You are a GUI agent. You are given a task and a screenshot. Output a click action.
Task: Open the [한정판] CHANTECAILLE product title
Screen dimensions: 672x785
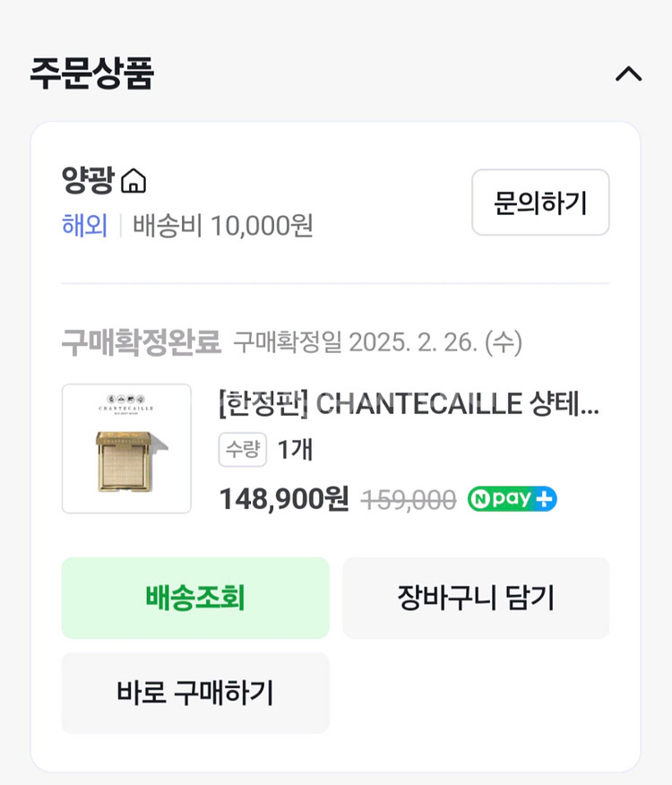pyautogui.click(x=409, y=404)
